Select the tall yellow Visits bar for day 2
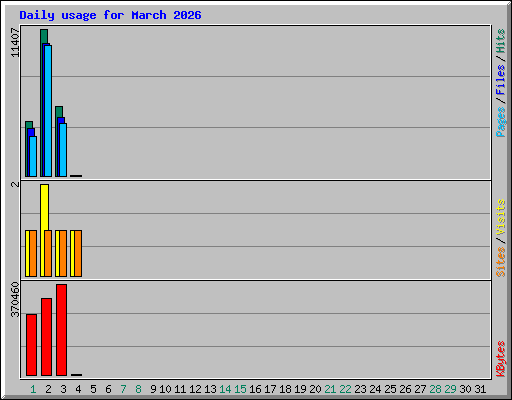 45,207
